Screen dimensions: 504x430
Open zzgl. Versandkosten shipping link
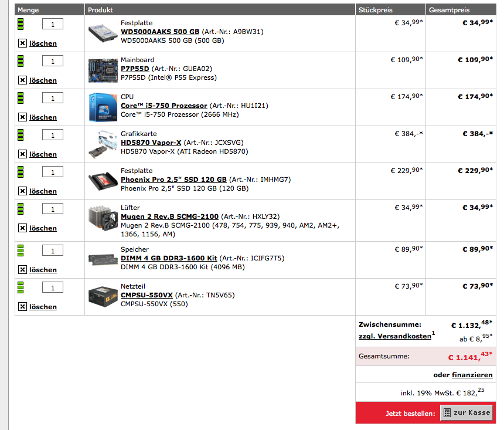pos(395,336)
